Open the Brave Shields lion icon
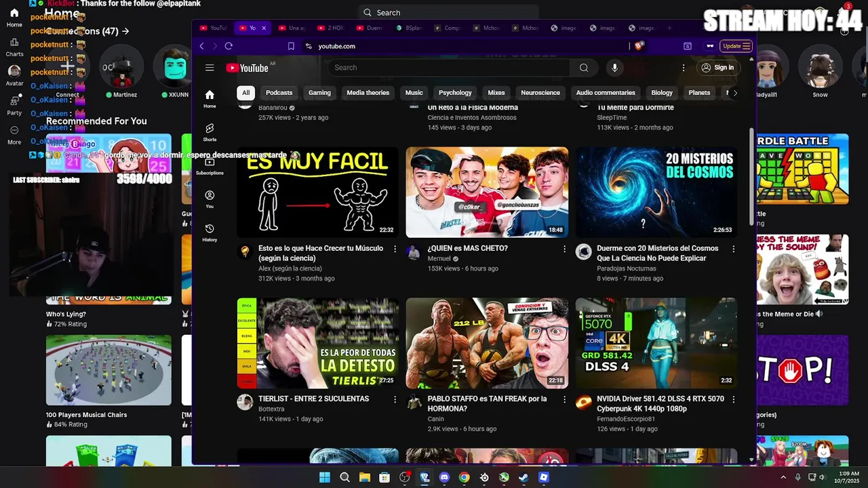The image size is (868, 488). pos(638,46)
